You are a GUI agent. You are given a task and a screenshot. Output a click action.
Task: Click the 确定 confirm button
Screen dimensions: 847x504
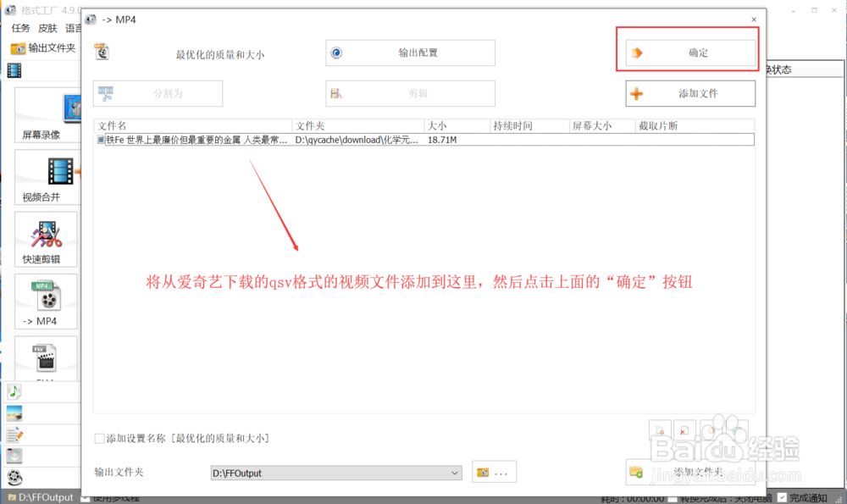click(690, 52)
